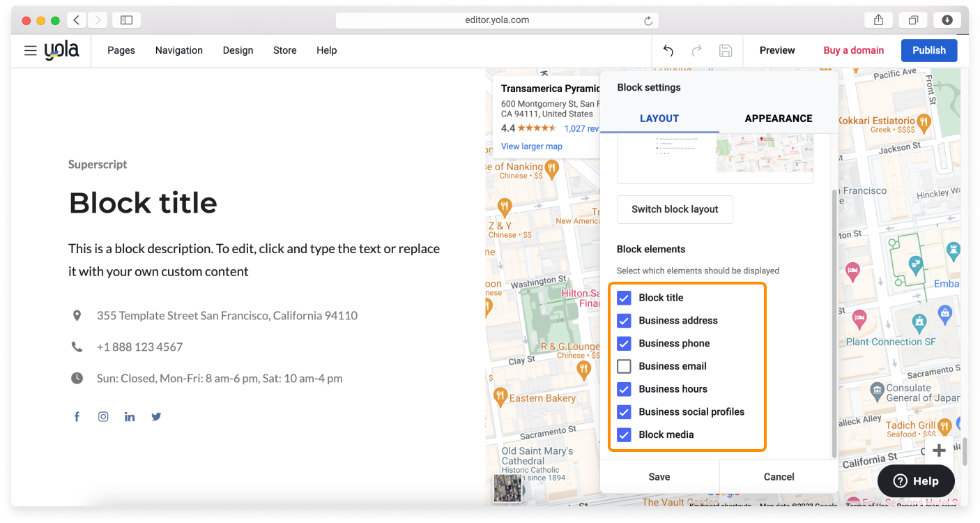Click the undo arrow icon
The height and width of the screenshot is (523, 980).
coord(668,50)
